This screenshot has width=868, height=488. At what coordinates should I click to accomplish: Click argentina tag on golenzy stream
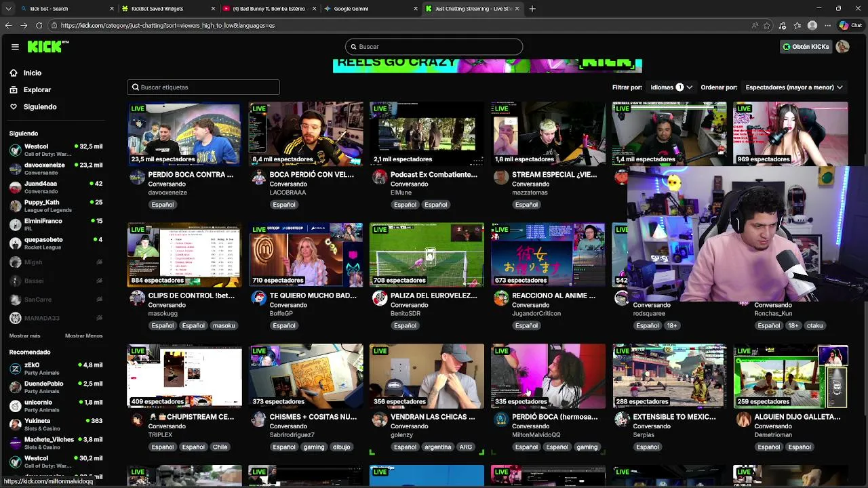point(437,447)
